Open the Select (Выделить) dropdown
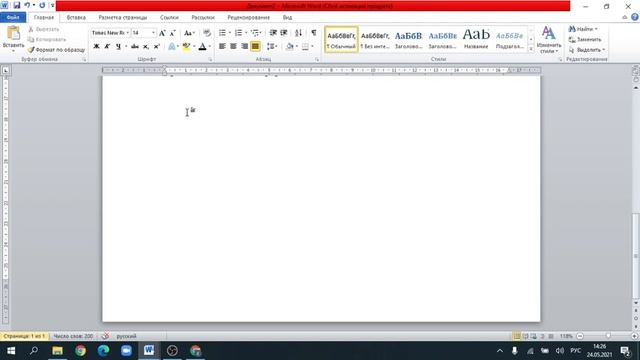 click(587, 50)
